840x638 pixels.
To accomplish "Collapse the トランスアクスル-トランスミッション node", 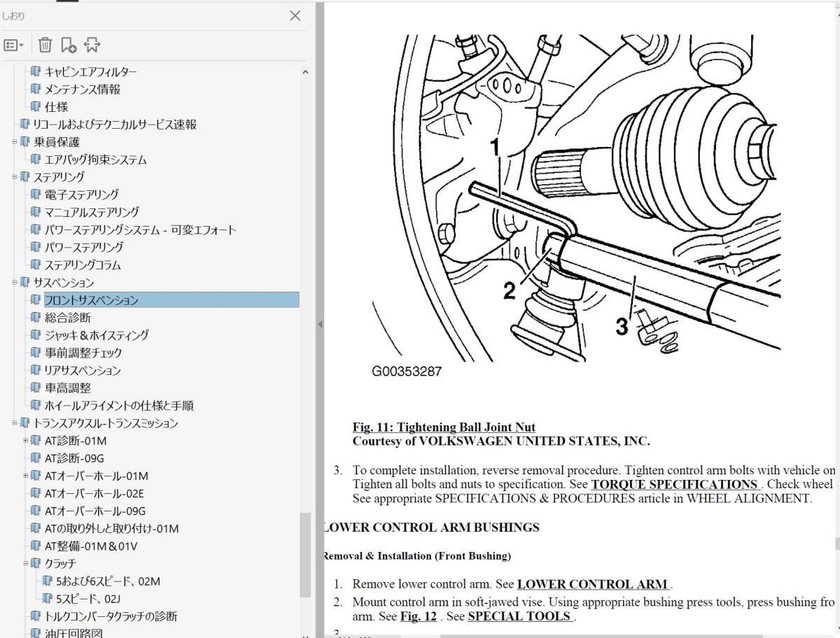I will click(14, 423).
